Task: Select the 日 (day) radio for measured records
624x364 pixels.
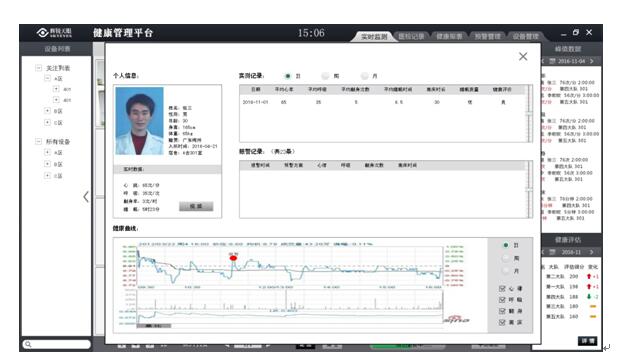Action: [x=288, y=76]
